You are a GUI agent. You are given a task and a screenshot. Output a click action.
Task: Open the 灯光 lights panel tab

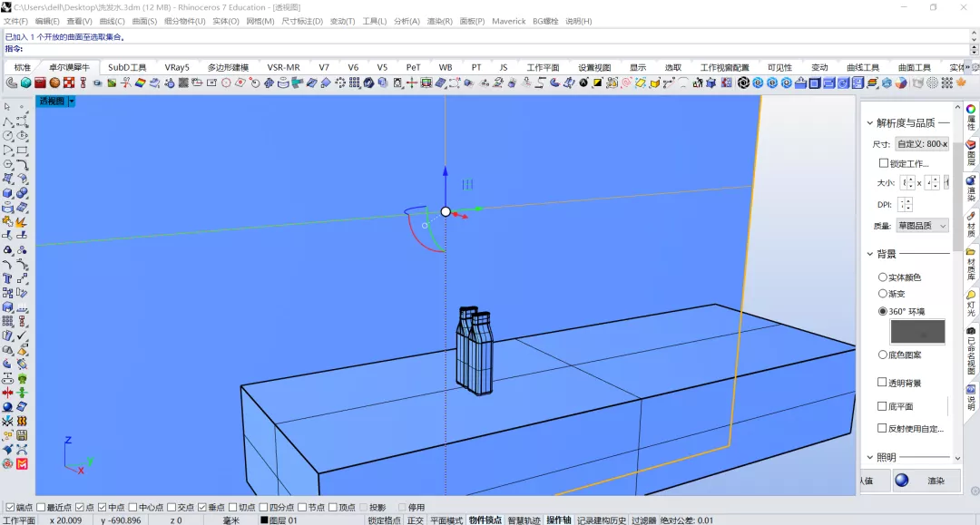(971, 303)
